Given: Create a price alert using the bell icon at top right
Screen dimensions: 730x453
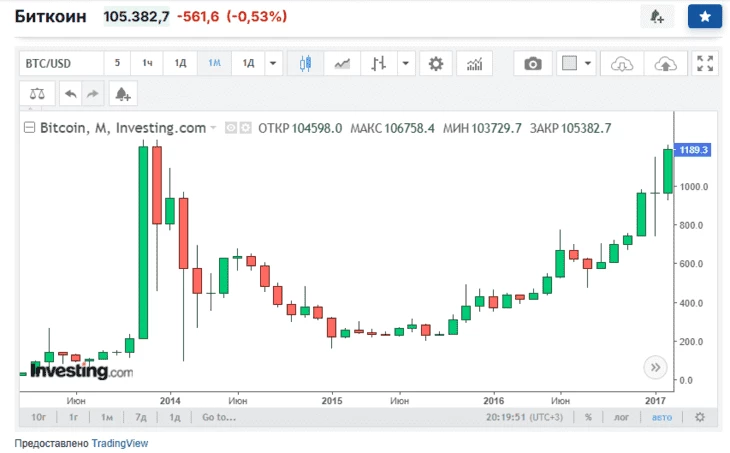Looking at the screenshot, I should click(x=656, y=17).
